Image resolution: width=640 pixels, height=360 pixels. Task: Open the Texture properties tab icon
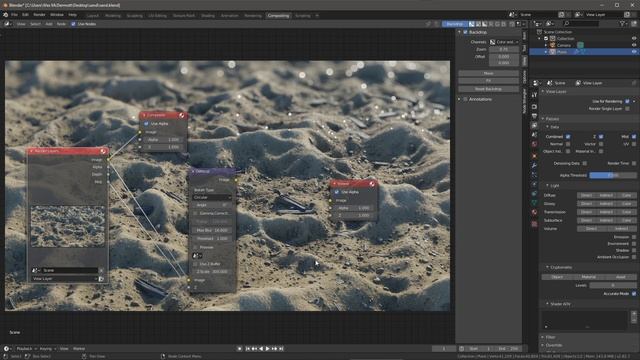534,224
